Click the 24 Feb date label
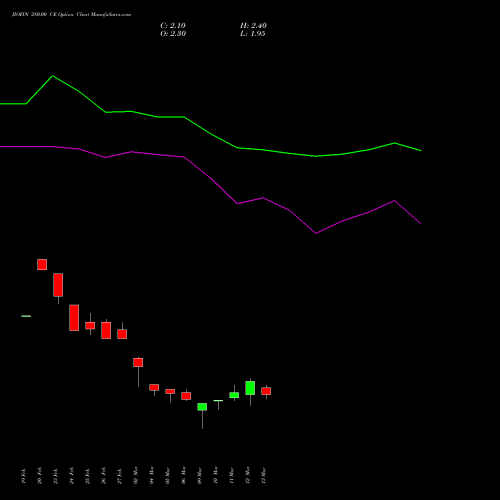 [x=71, y=475]
